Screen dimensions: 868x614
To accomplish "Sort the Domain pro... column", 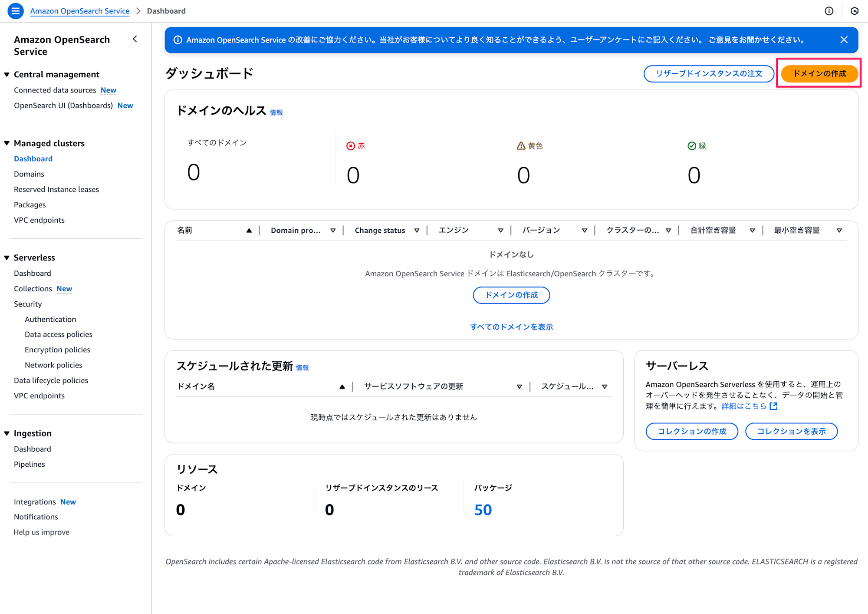I will tap(333, 231).
